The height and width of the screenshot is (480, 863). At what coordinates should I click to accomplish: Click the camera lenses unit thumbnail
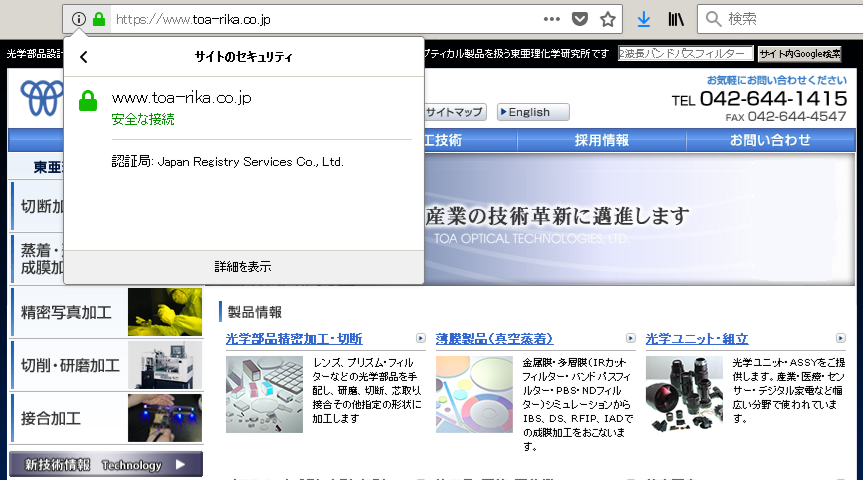[x=684, y=394]
